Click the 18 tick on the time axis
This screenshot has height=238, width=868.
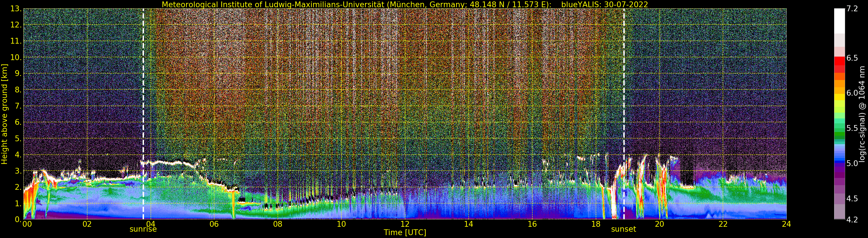[x=596, y=224]
